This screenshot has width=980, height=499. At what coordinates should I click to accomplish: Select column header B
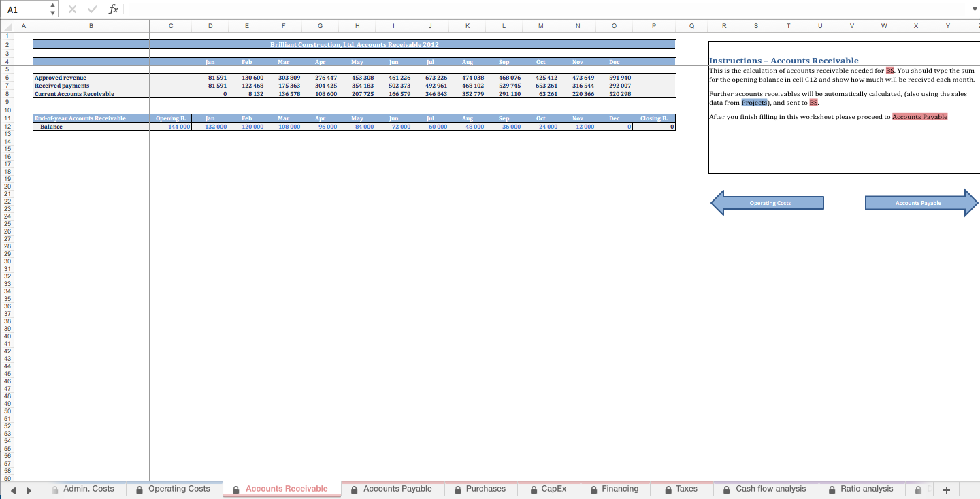point(91,26)
